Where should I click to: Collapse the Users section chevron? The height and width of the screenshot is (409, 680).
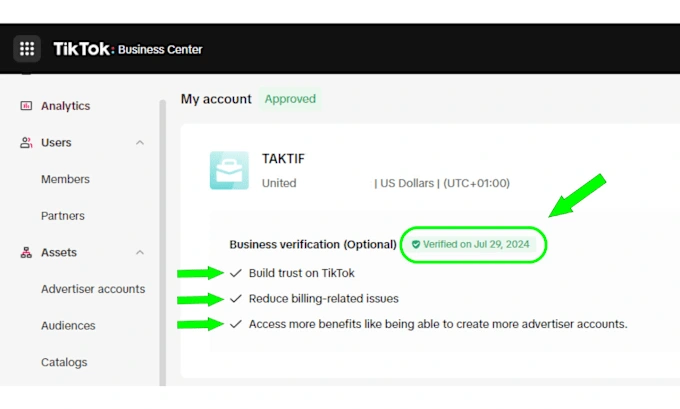(x=140, y=143)
